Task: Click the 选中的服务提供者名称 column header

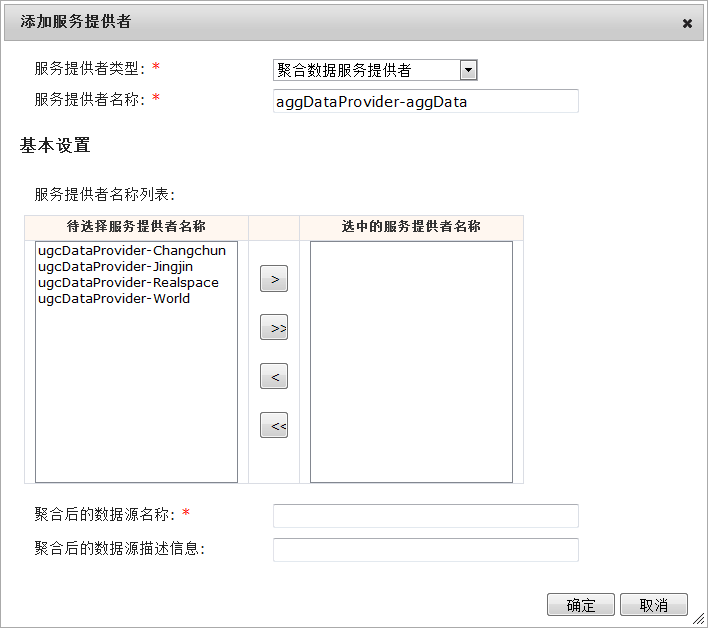Action: point(411,227)
